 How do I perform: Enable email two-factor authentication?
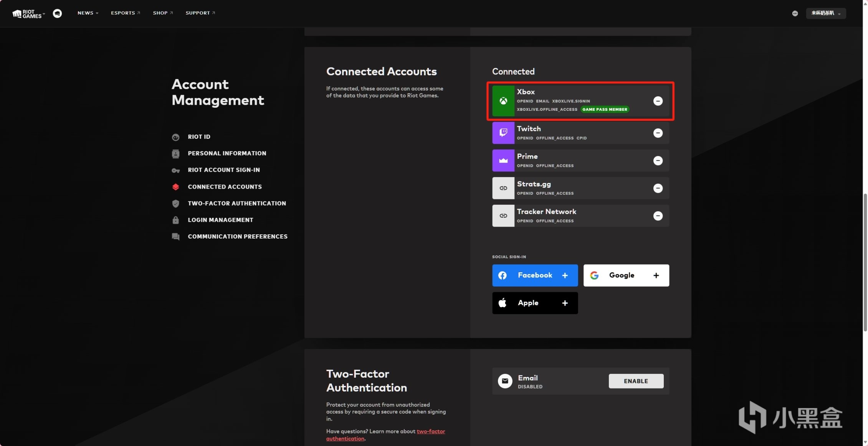pos(636,381)
